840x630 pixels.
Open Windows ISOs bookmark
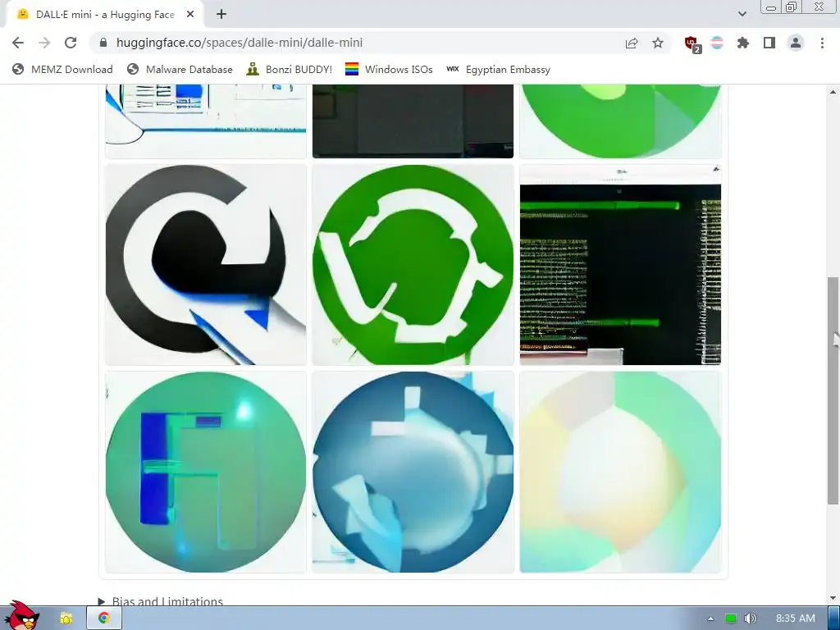(x=389, y=69)
